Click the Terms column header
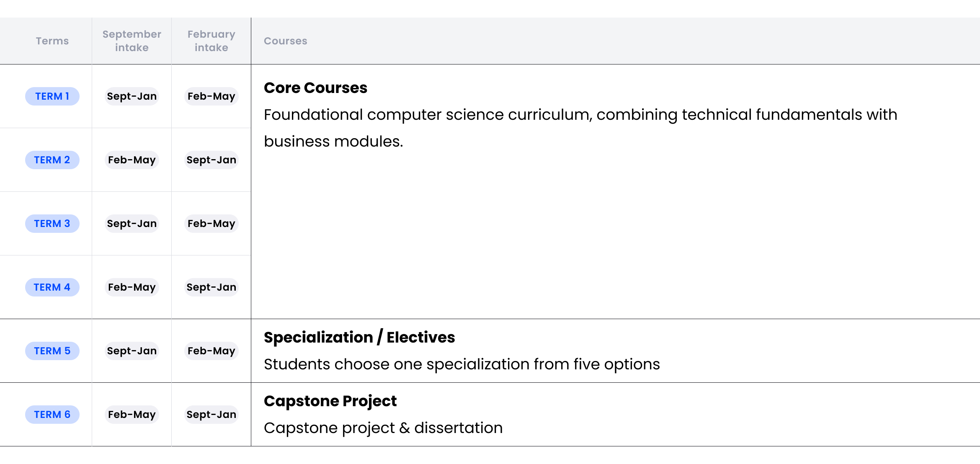 52,41
